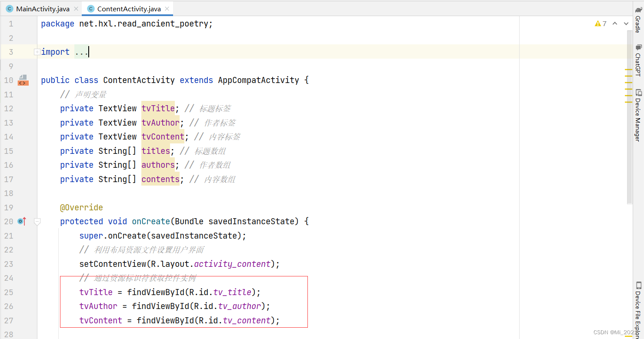Click line number 12 in the gutter
Viewport: 644px width, 339px height.
[9, 108]
